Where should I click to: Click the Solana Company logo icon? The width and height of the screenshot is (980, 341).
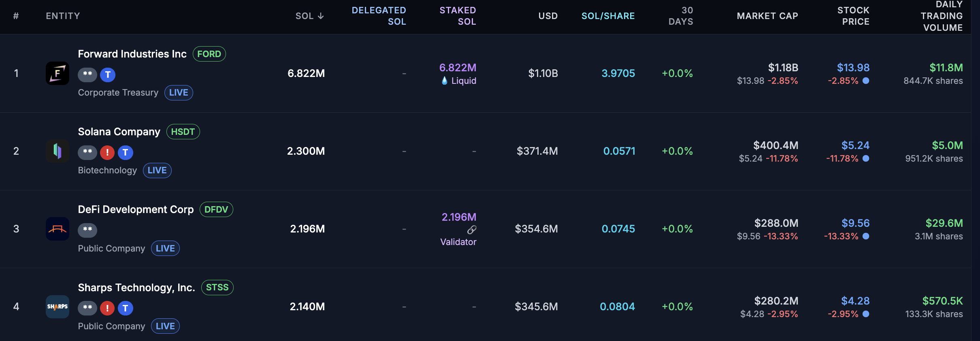click(57, 151)
